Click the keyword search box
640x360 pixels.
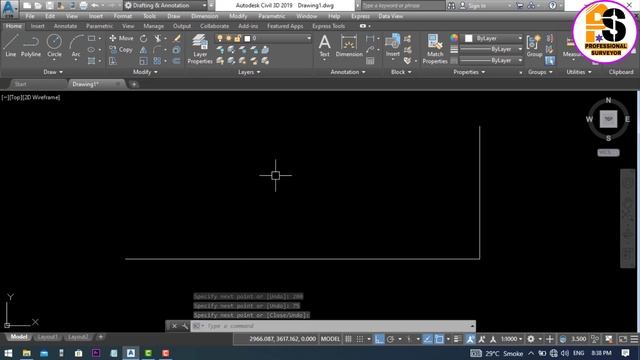(403, 6)
